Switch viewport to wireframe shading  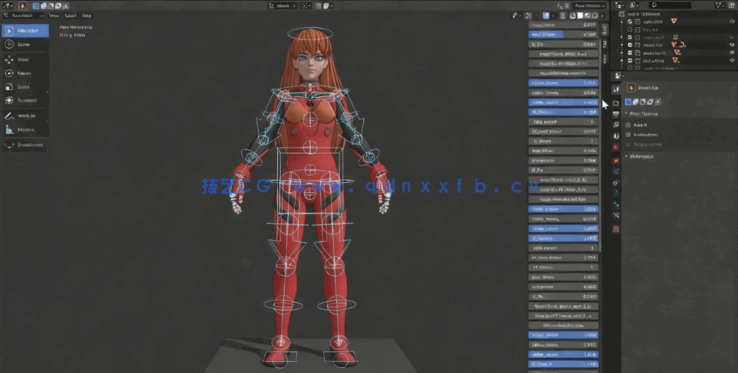(x=573, y=16)
